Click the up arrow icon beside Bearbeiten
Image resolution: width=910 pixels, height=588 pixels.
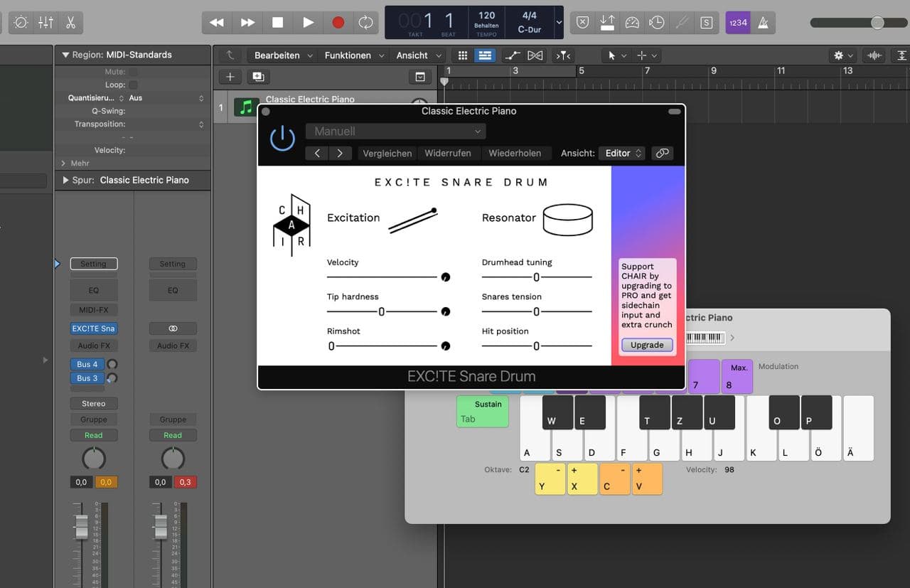[230, 55]
